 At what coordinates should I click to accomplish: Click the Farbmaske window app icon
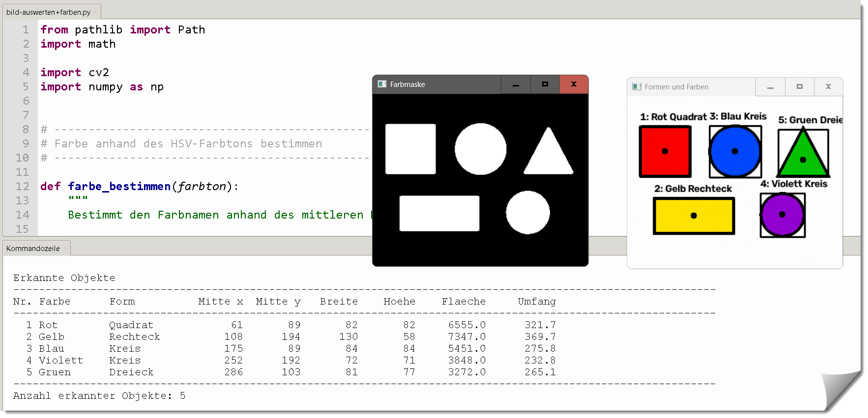point(382,84)
